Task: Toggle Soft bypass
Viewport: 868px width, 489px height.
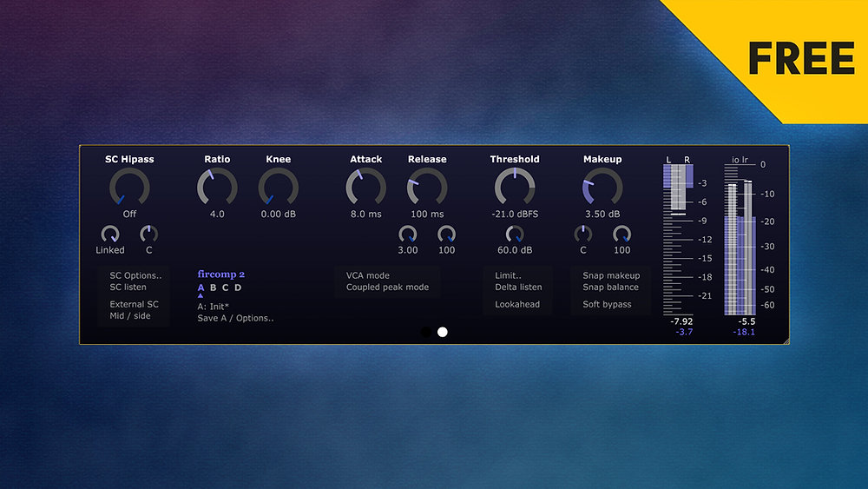Action: pos(607,304)
